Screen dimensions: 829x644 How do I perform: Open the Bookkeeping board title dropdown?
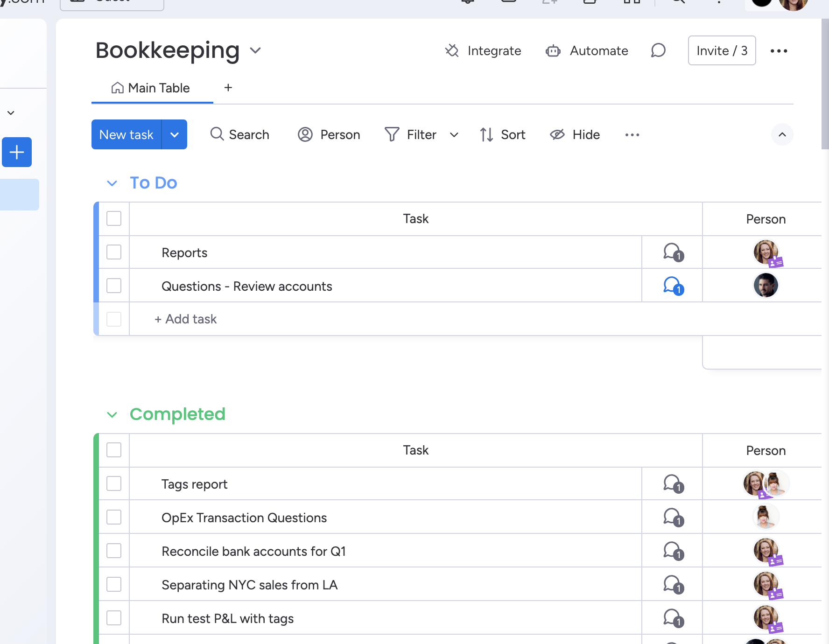(255, 50)
